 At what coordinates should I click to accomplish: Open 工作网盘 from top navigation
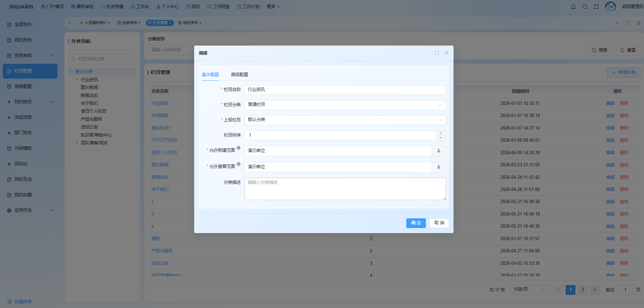pos(218,7)
